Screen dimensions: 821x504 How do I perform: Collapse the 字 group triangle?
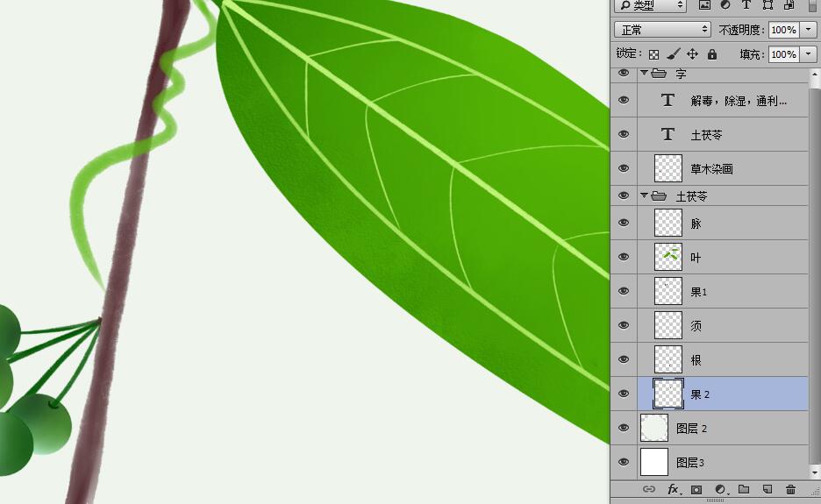point(644,73)
